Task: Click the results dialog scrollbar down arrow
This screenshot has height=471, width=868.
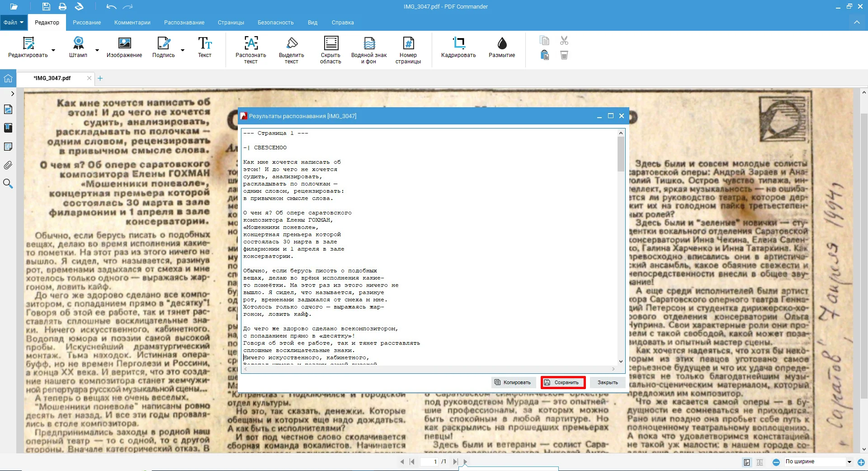Action: point(621,361)
